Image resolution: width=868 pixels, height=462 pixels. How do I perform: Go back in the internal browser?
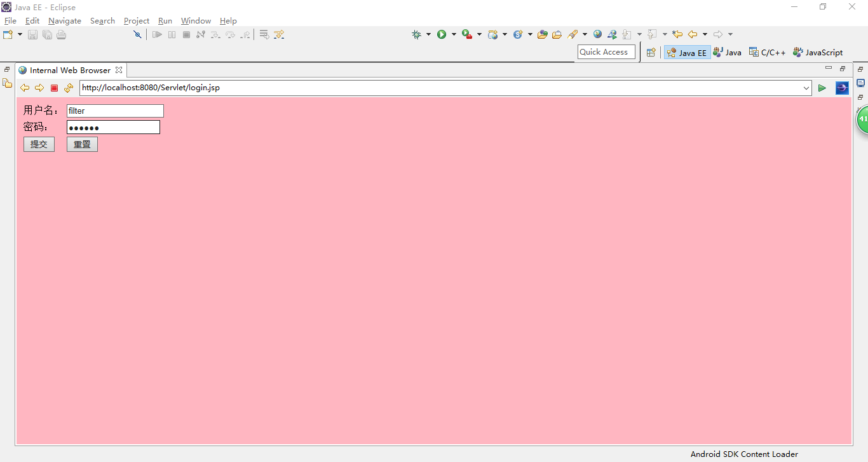point(25,88)
